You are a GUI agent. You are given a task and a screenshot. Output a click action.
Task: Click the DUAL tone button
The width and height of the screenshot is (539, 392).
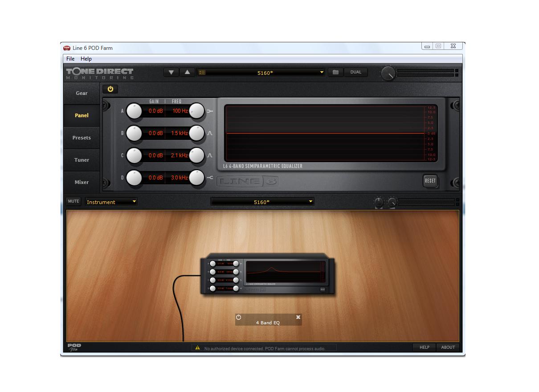[356, 72]
